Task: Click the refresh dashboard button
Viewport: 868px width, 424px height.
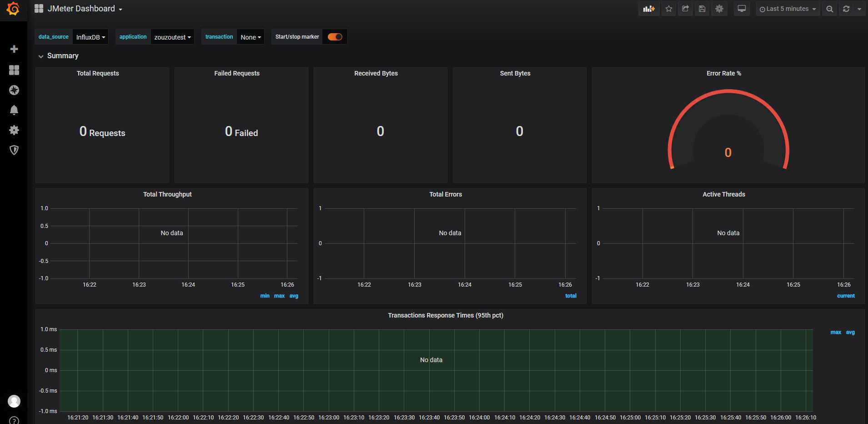Action: coord(846,9)
